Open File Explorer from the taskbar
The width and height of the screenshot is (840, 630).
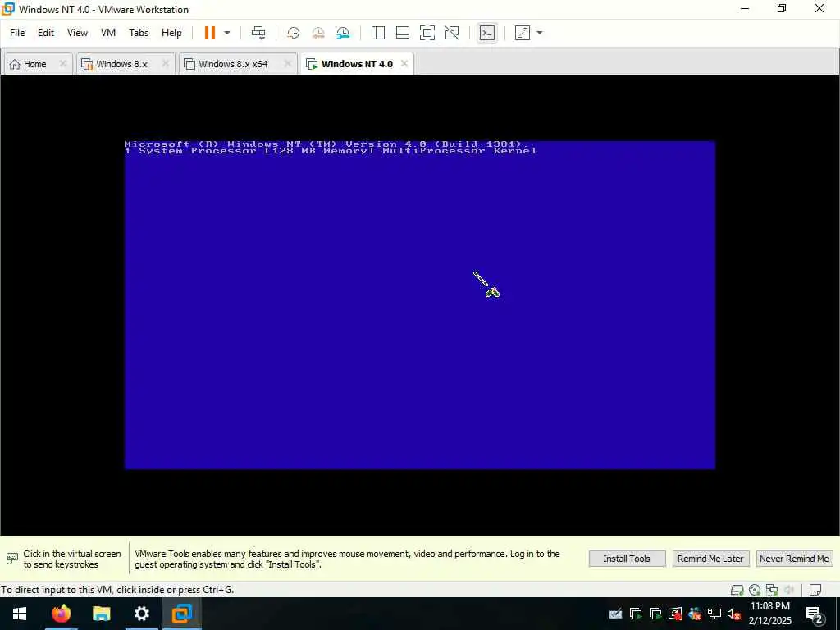(101, 614)
